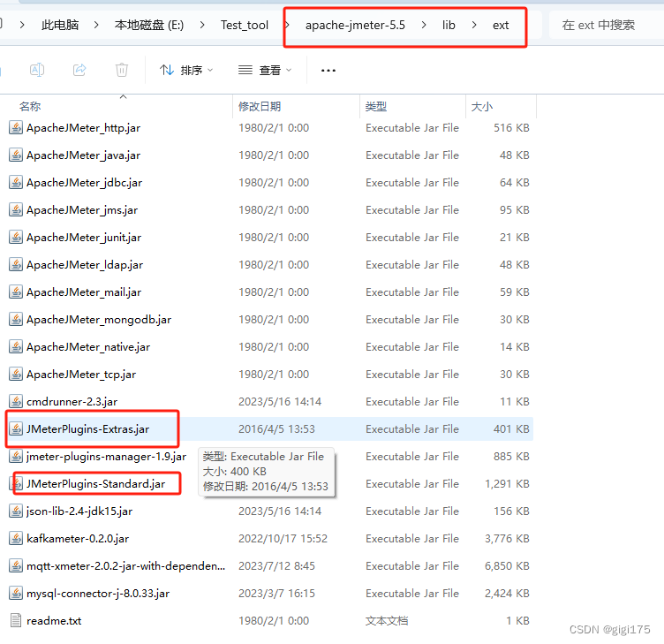The width and height of the screenshot is (664, 644).
Task: Select the file name mysql-connector-j-8.0.33.jar
Action: (98, 594)
